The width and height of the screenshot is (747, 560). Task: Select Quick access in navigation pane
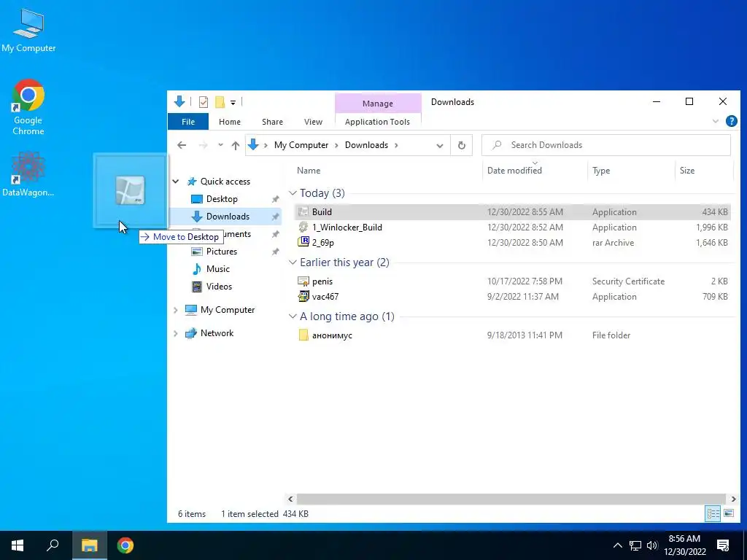[x=225, y=182]
